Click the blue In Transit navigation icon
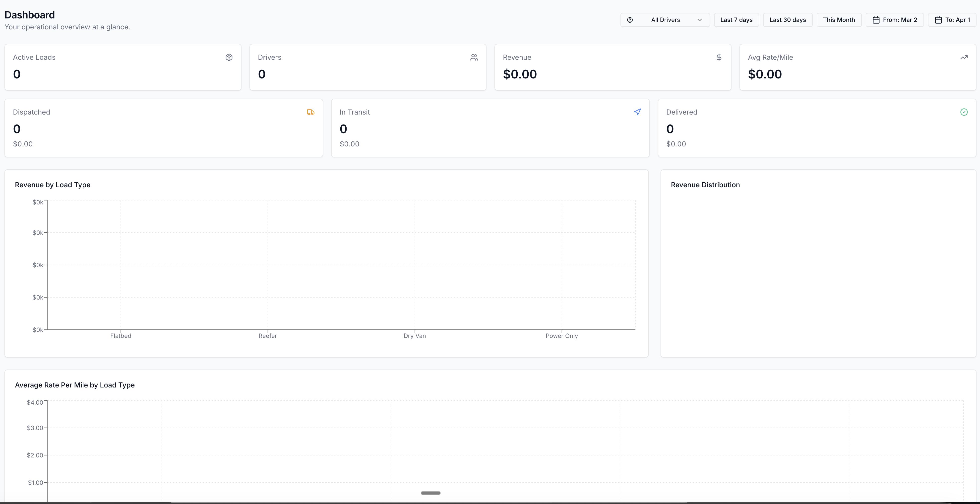This screenshot has height=504, width=980. (637, 112)
